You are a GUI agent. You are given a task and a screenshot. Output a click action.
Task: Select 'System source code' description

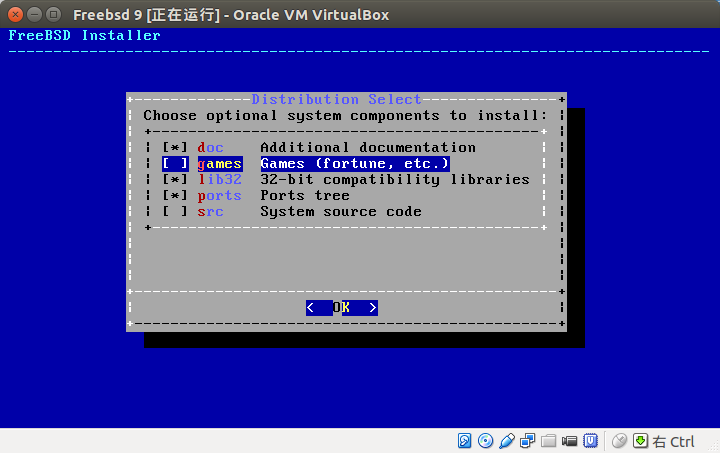[x=341, y=212]
